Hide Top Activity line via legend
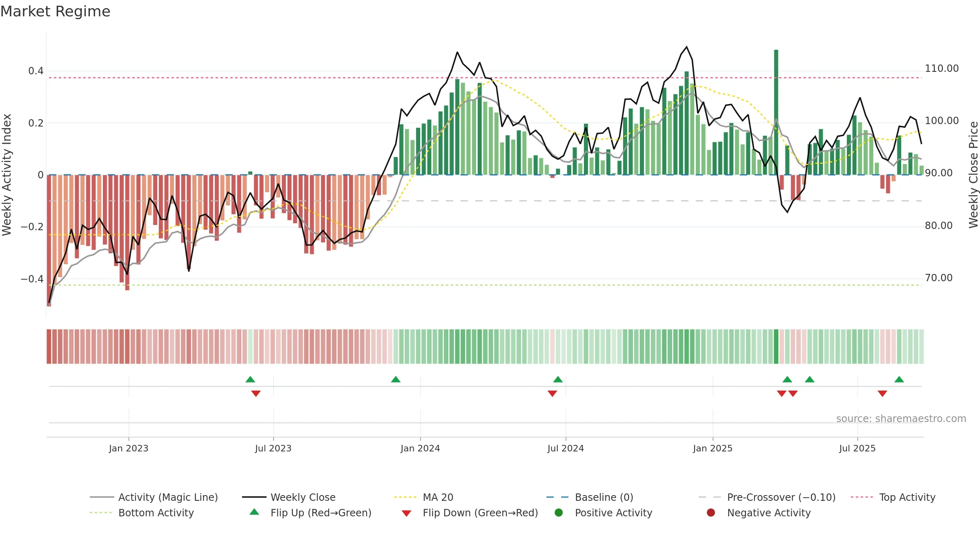The height and width of the screenshot is (551, 980). (x=893, y=497)
